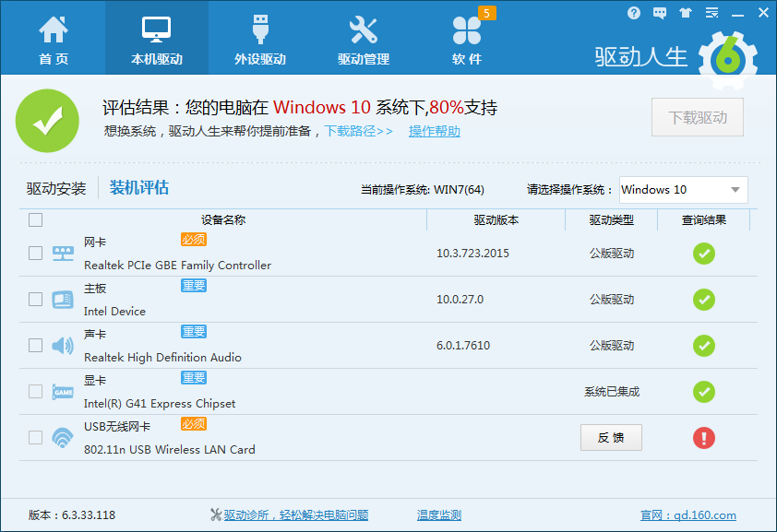
Task: Toggle the select-all checkbox in header
Action: [35, 219]
